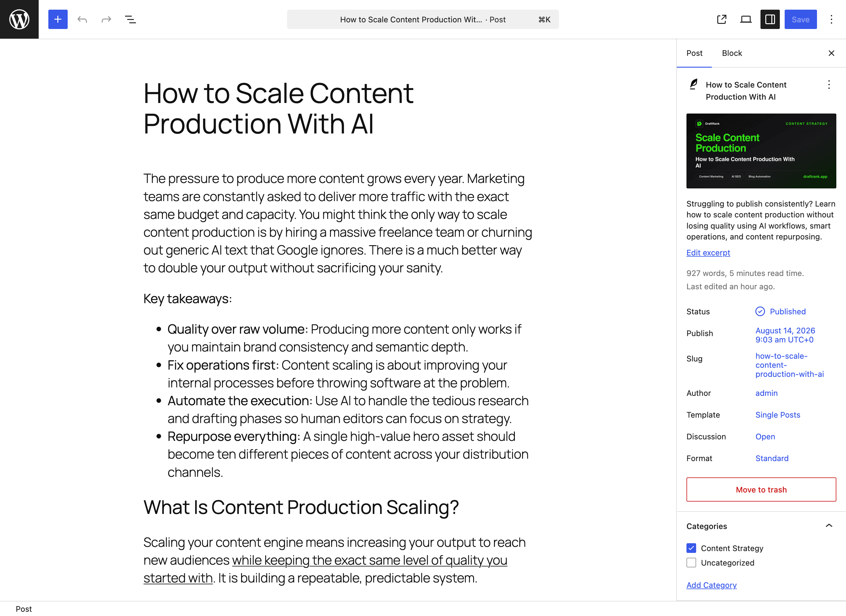
Task: Click the 'Post' breadcrumb in the footer
Action: pyautogui.click(x=24, y=609)
